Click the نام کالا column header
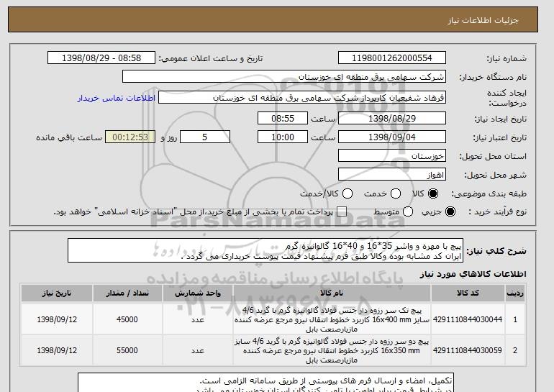The image size is (554, 392). 332,293
